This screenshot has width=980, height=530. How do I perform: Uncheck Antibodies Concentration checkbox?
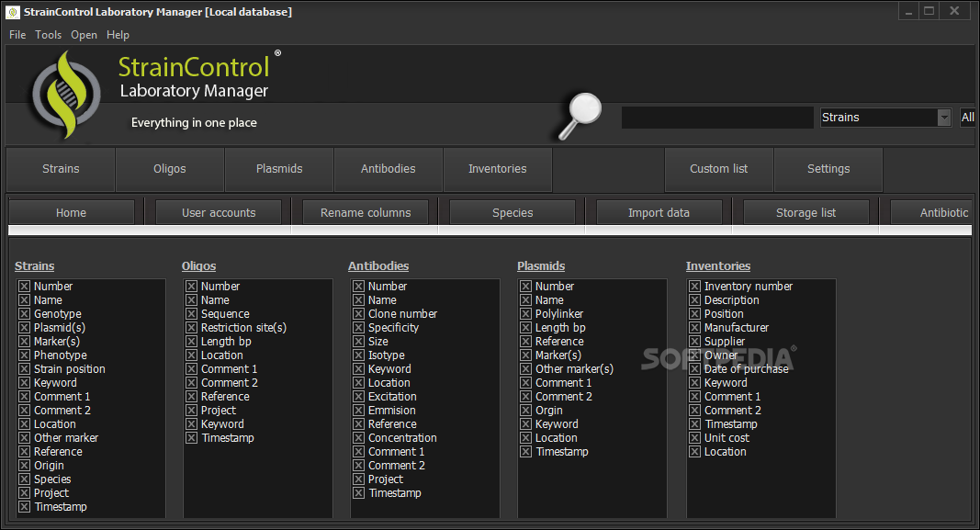click(x=359, y=437)
